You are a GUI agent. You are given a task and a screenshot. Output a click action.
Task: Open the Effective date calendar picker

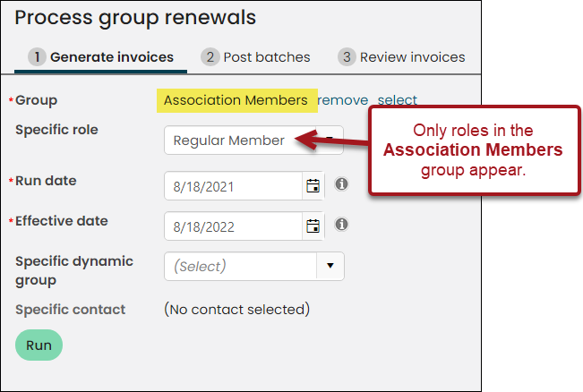[x=313, y=226]
